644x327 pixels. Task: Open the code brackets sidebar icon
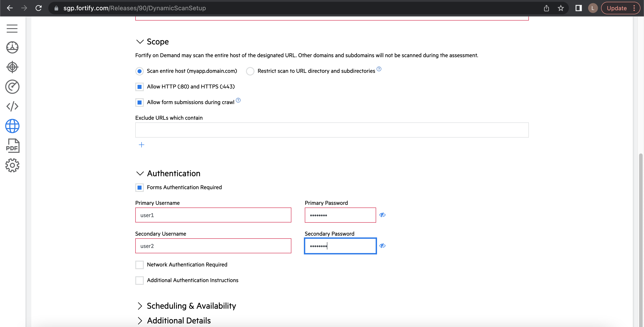point(12,106)
